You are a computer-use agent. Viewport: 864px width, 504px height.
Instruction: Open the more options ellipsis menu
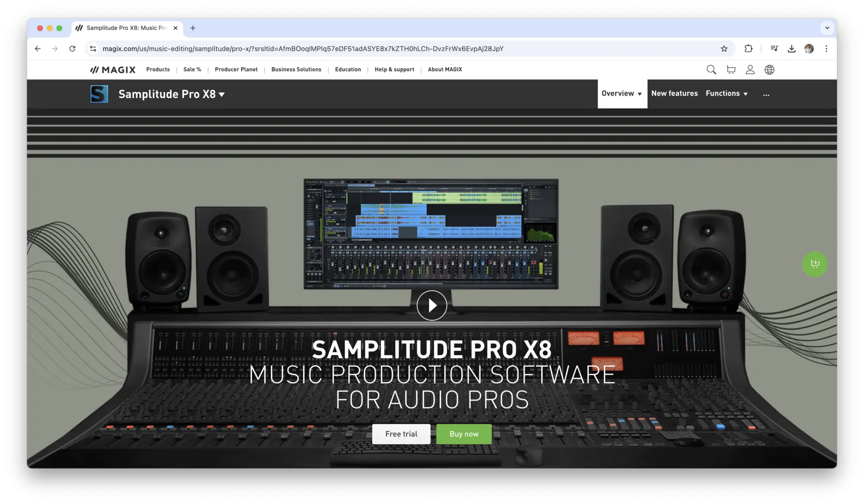(766, 94)
